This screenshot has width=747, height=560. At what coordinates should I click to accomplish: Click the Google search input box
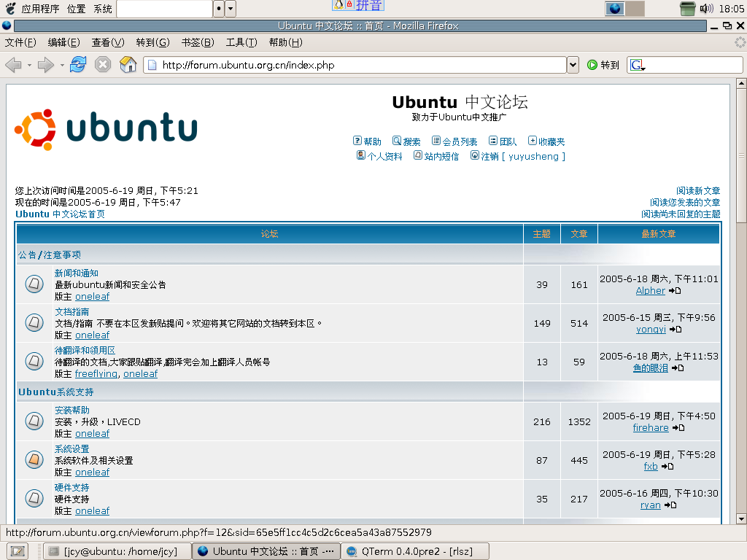tap(694, 65)
